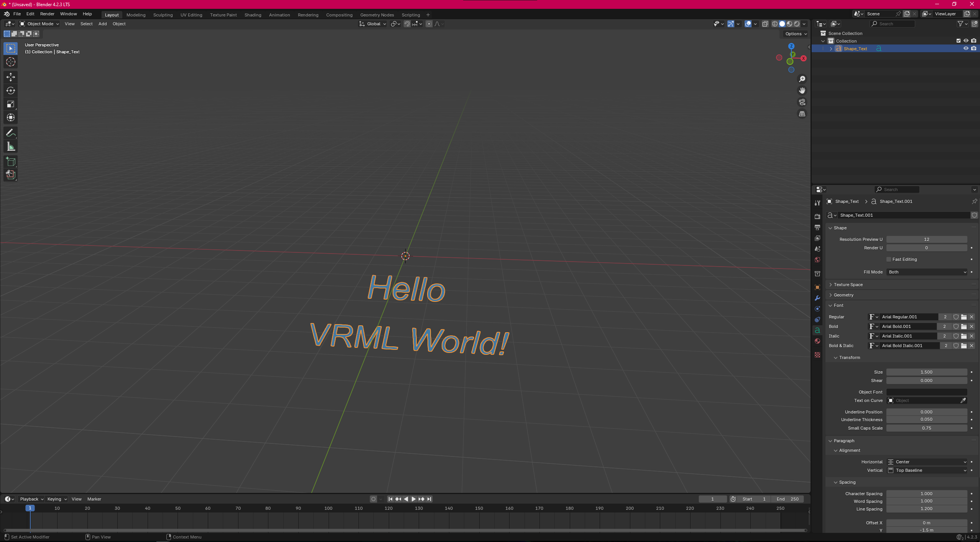The image size is (980, 542).
Task: Disable Shape_Text in renders camera icon
Action: pyautogui.click(x=973, y=49)
